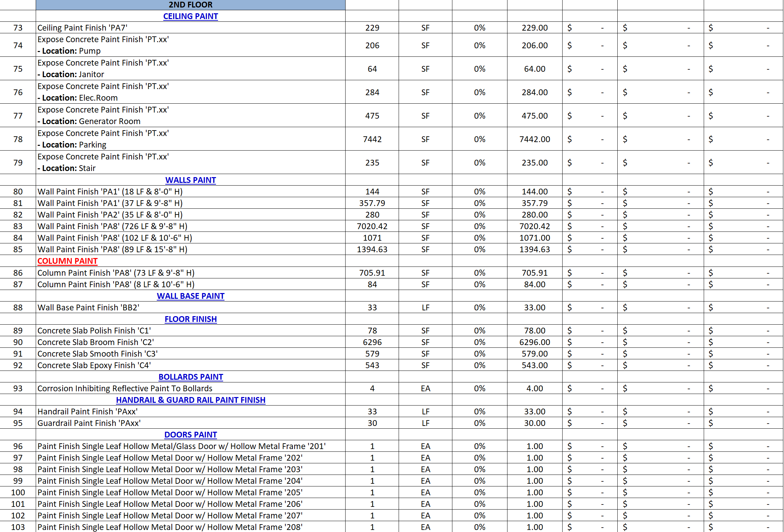The height and width of the screenshot is (532, 784).
Task: Open the WALLS PAINT section link
Action: click(190, 180)
